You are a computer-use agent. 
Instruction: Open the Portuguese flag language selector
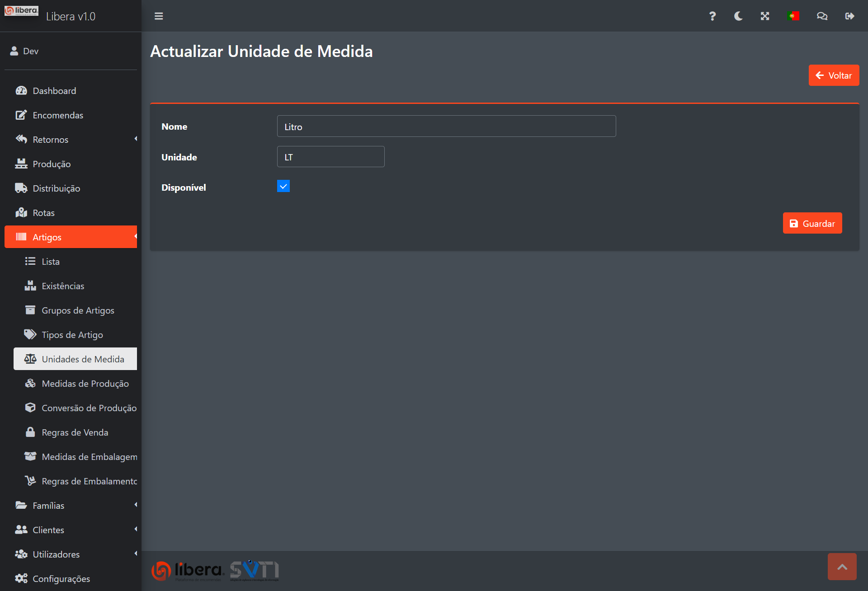point(793,16)
